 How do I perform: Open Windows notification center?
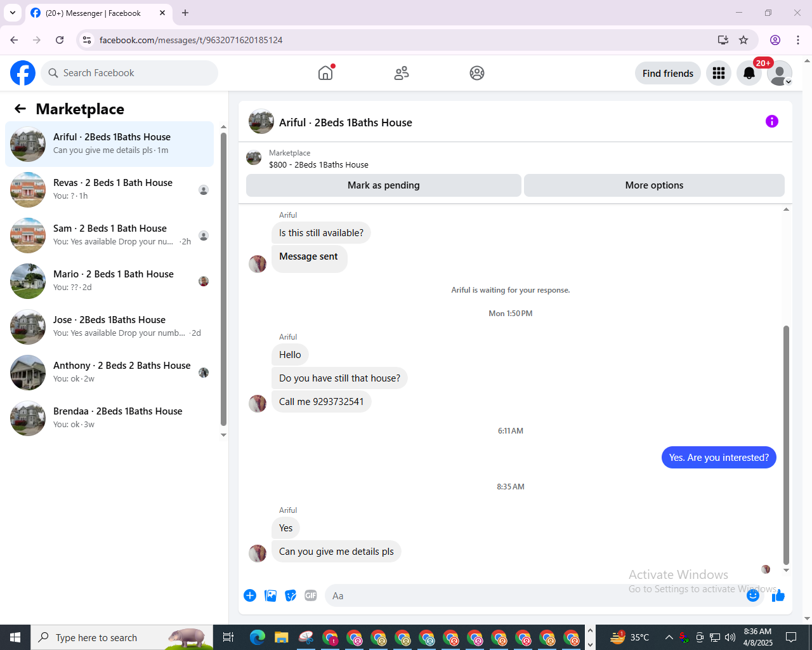[x=791, y=637]
